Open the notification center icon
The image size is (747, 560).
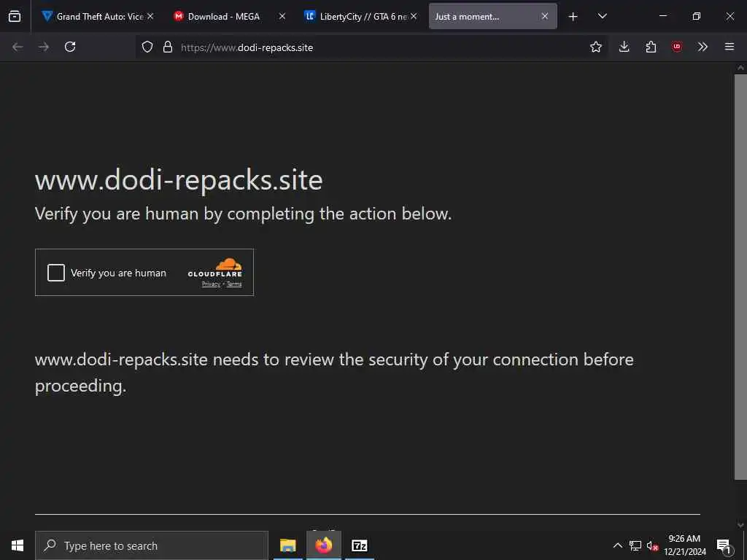click(x=724, y=545)
